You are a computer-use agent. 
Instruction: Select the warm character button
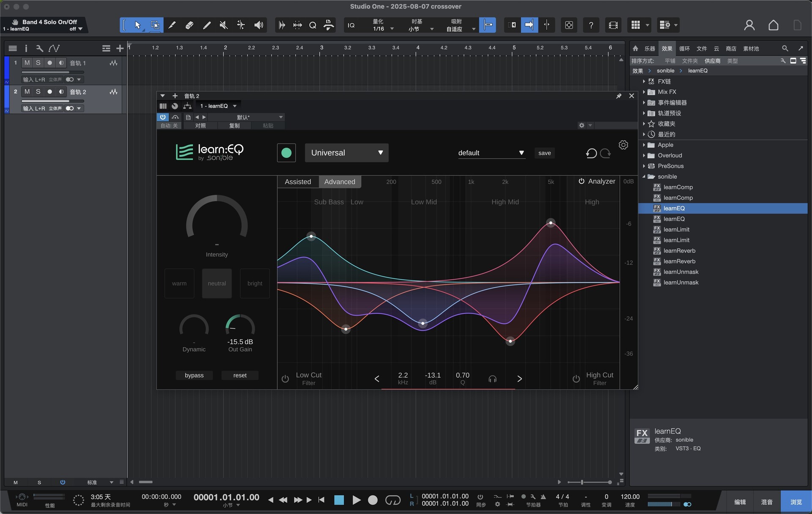tap(179, 283)
